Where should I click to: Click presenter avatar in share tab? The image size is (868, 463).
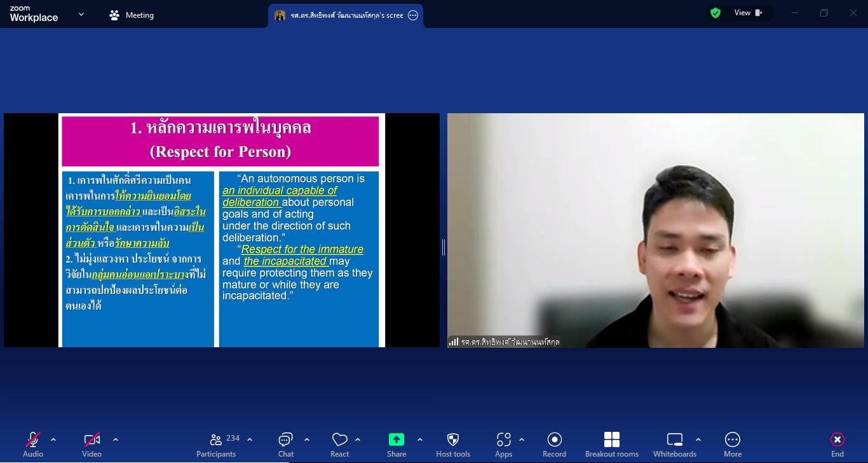280,15
